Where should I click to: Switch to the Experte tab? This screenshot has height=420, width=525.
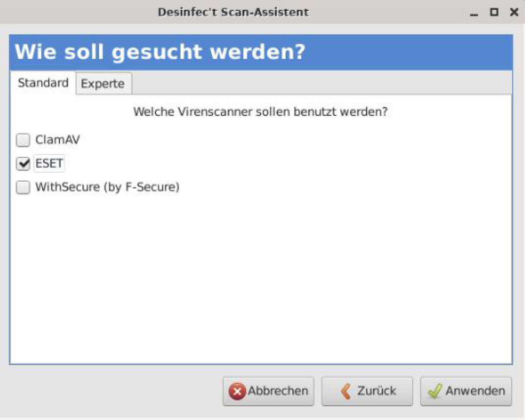pyautogui.click(x=103, y=84)
